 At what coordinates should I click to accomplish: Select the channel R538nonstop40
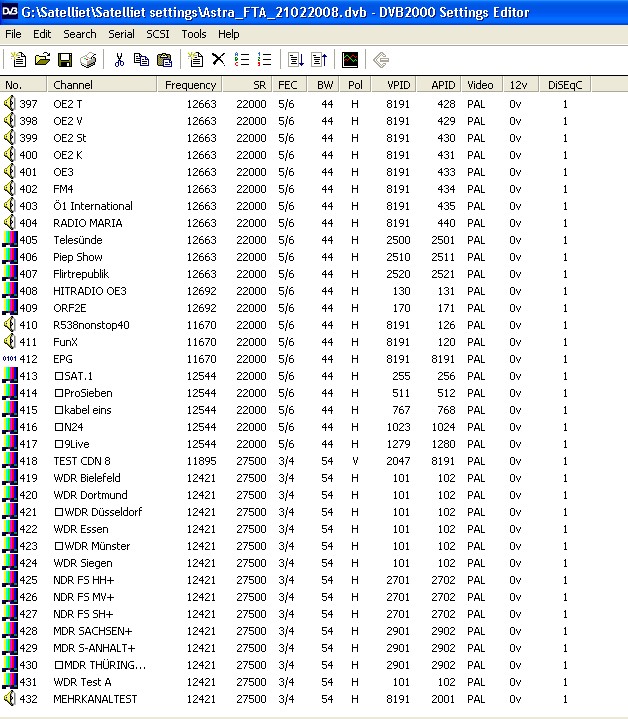[91, 325]
